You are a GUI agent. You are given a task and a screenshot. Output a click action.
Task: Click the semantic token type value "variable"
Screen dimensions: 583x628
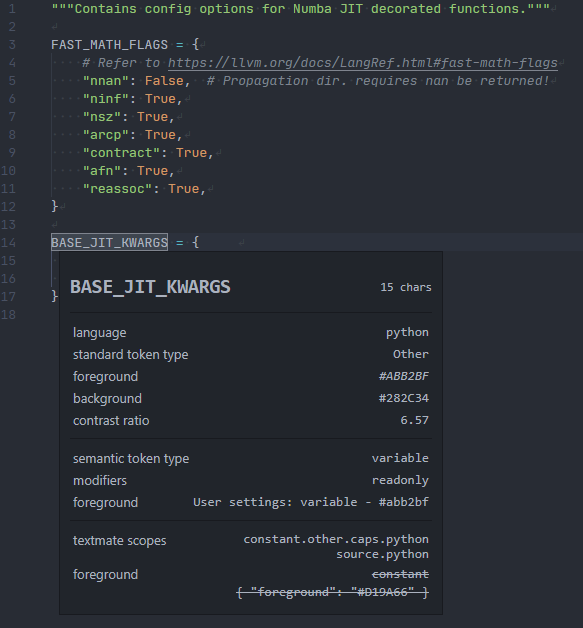(400, 458)
